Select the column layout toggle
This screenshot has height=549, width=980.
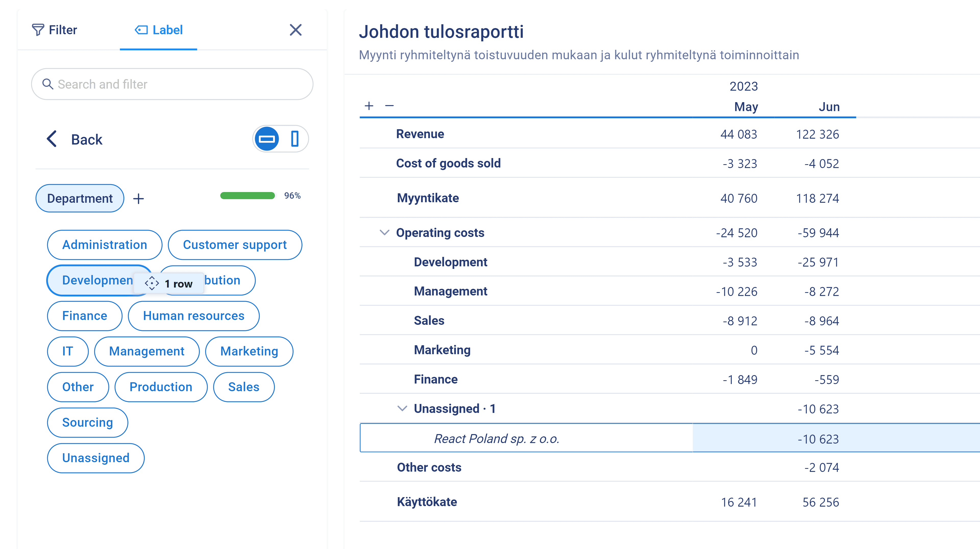pyautogui.click(x=295, y=139)
